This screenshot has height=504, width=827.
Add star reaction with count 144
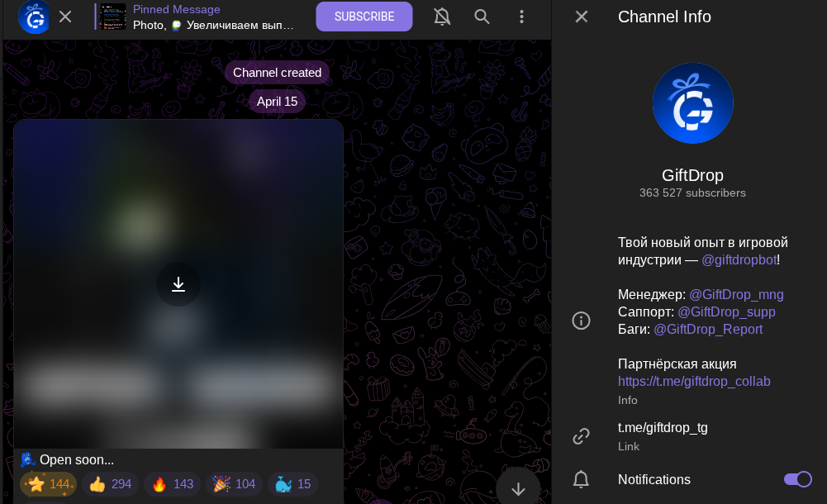pos(49,484)
